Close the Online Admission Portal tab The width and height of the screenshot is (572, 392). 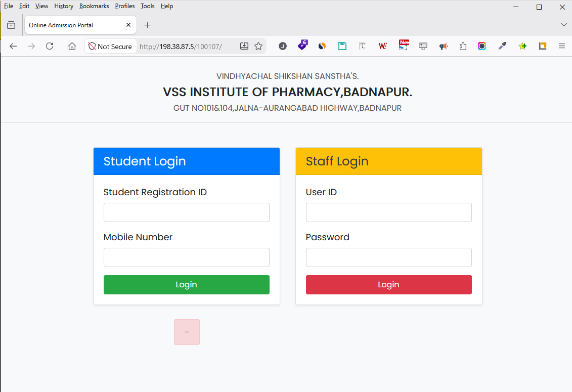point(128,25)
